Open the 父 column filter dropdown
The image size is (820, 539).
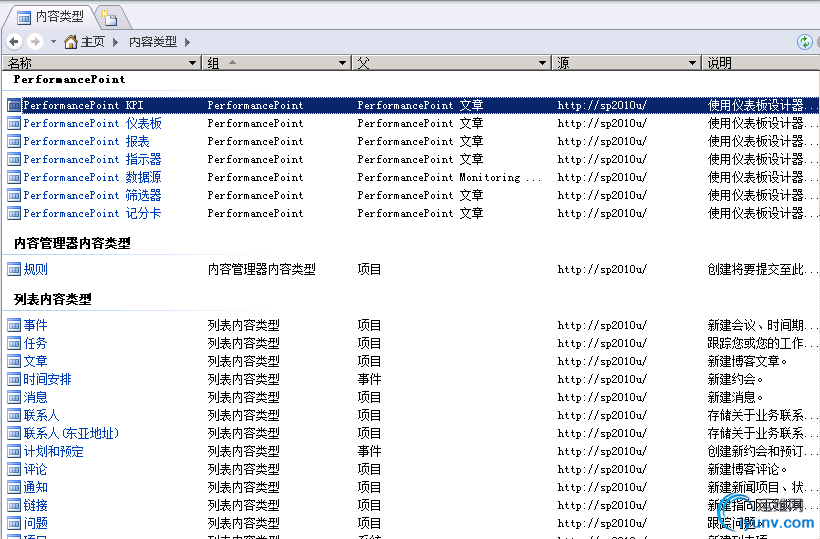[x=542, y=63]
